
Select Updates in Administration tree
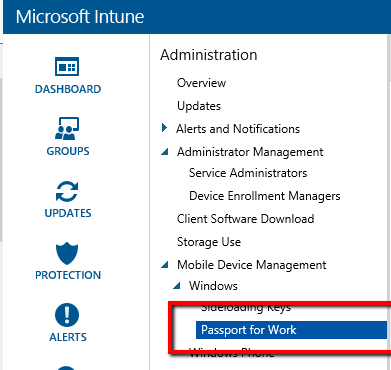[x=199, y=106]
